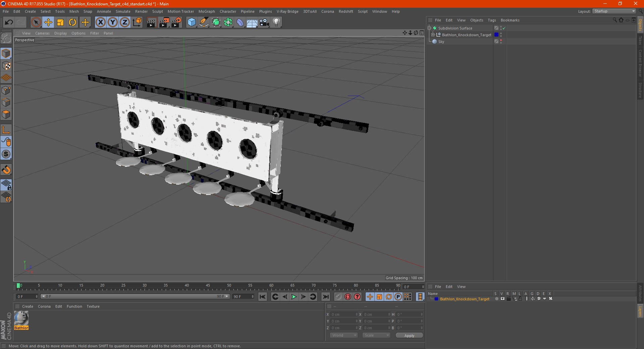Open the Render Settings icon
The height and width of the screenshot is (349, 644).
tap(176, 22)
